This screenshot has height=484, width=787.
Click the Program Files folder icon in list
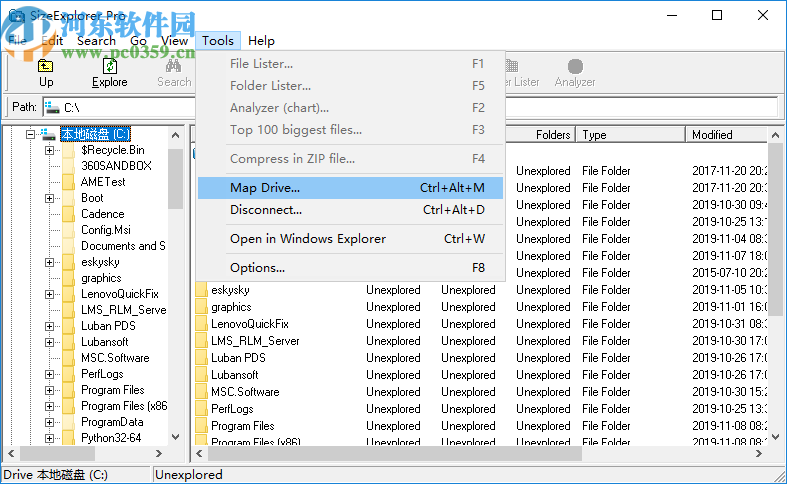coord(201,426)
